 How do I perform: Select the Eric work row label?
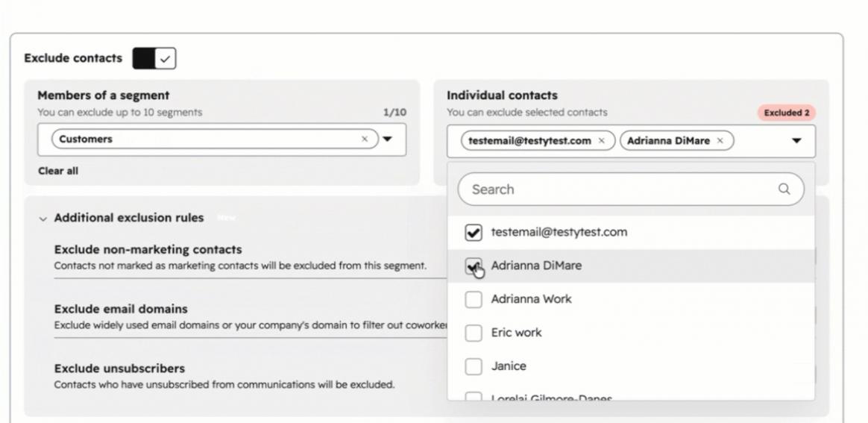pyautogui.click(x=517, y=333)
